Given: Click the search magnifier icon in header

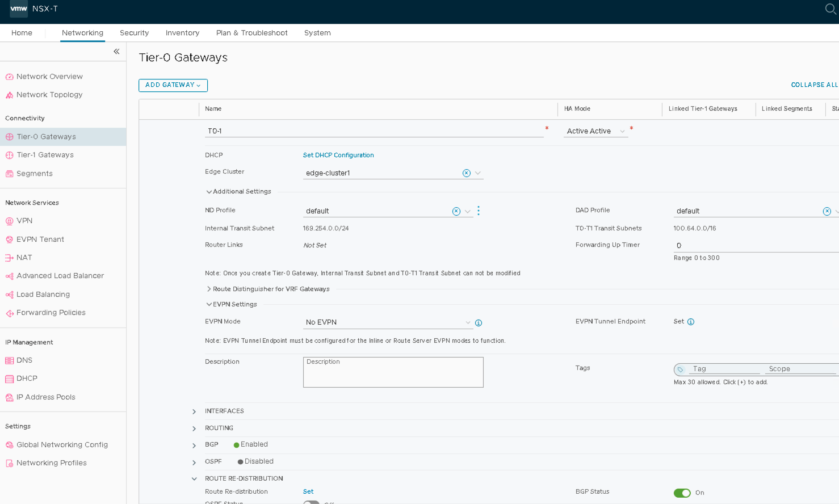Looking at the screenshot, I should 830,9.
